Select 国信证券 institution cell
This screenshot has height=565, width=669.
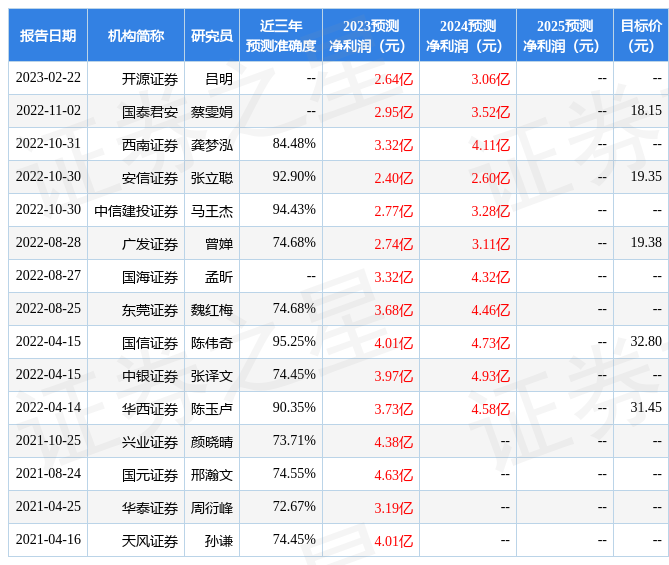click(150, 343)
